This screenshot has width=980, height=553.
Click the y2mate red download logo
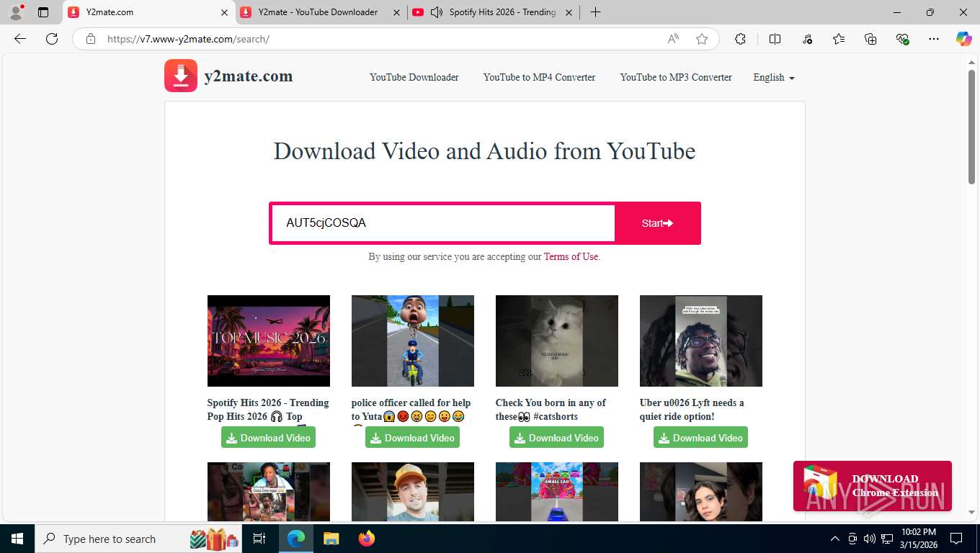click(181, 76)
